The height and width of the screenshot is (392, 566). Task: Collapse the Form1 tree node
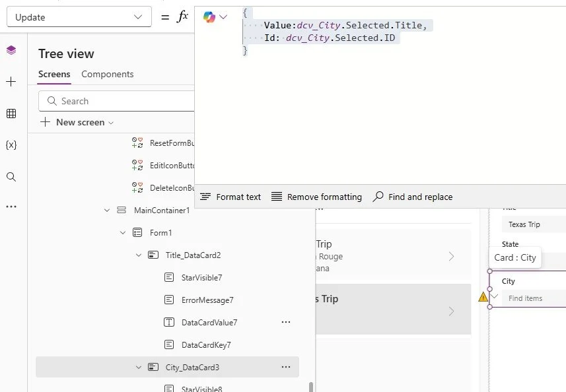(x=123, y=232)
